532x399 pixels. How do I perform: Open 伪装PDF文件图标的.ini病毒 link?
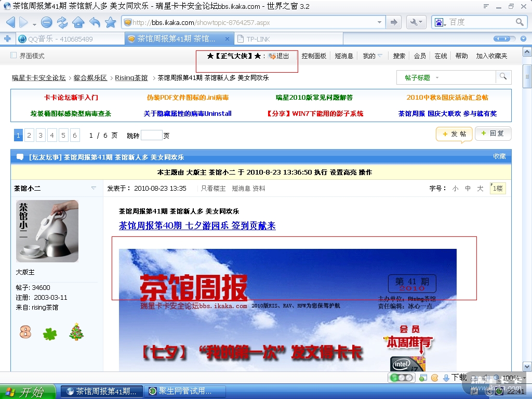pos(188,97)
